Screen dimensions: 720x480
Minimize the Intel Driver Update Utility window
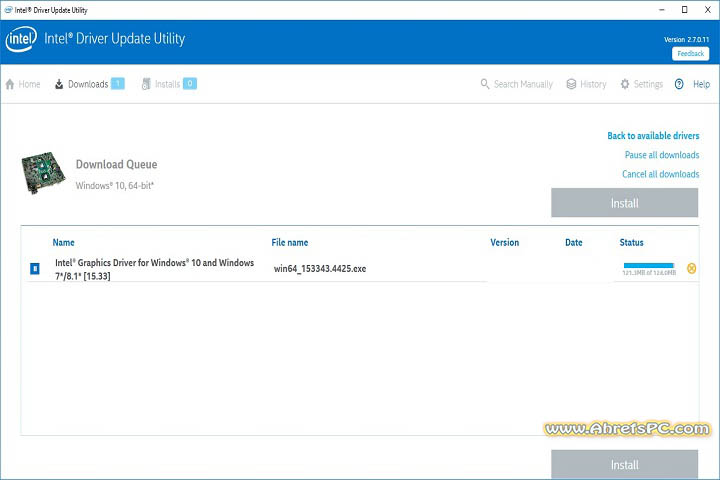662,10
